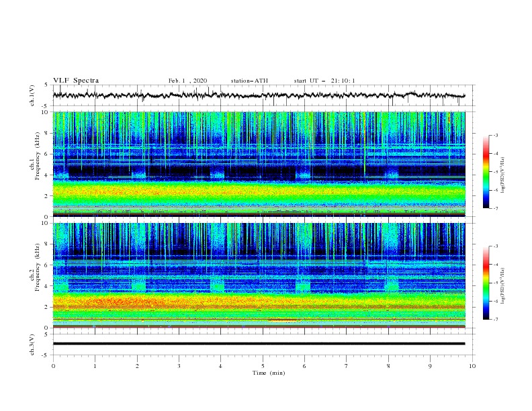Click the ch.2 "Frequency (kHz)" axis label
Screen dimensions: 532x411
point(37,267)
